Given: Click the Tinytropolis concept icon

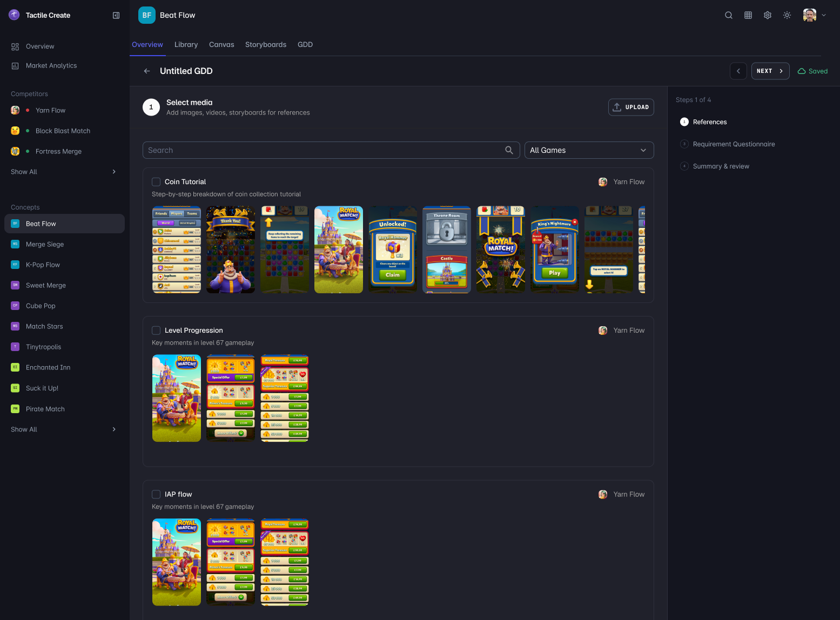Looking at the screenshot, I should [15, 347].
